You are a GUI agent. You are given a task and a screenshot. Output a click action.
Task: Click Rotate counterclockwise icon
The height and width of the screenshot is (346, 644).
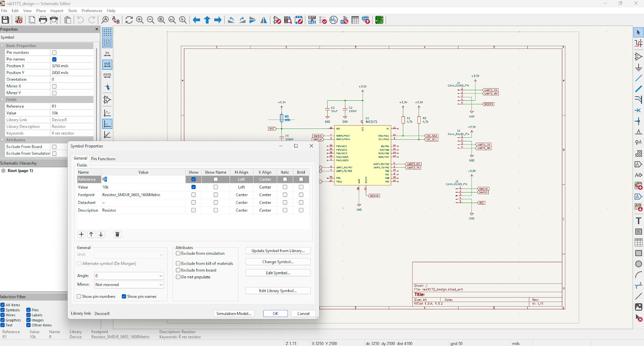point(231,20)
